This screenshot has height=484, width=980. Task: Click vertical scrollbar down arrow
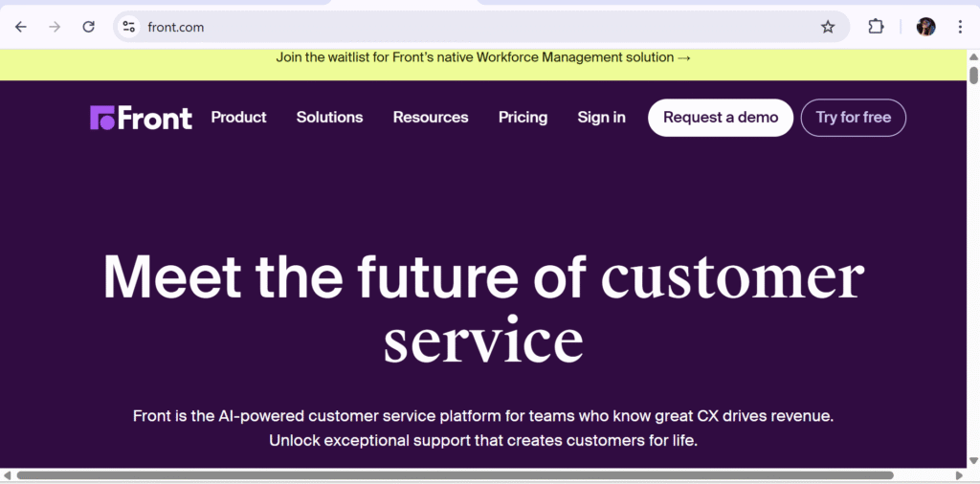(973, 461)
